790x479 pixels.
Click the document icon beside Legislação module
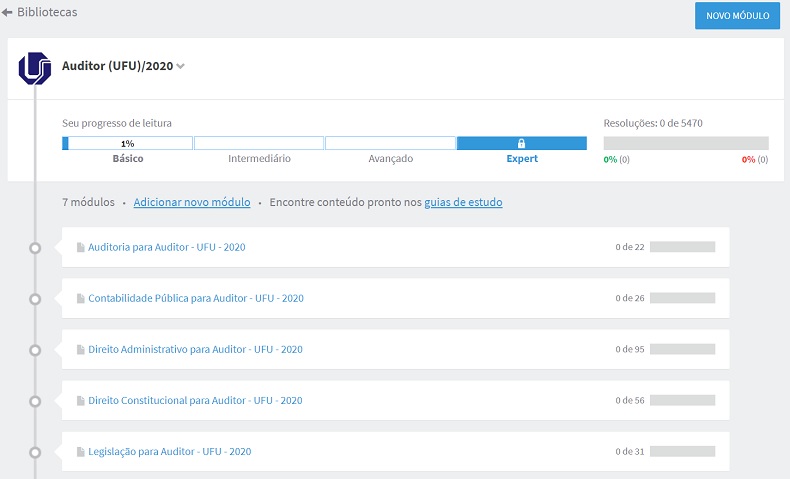tap(80, 452)
